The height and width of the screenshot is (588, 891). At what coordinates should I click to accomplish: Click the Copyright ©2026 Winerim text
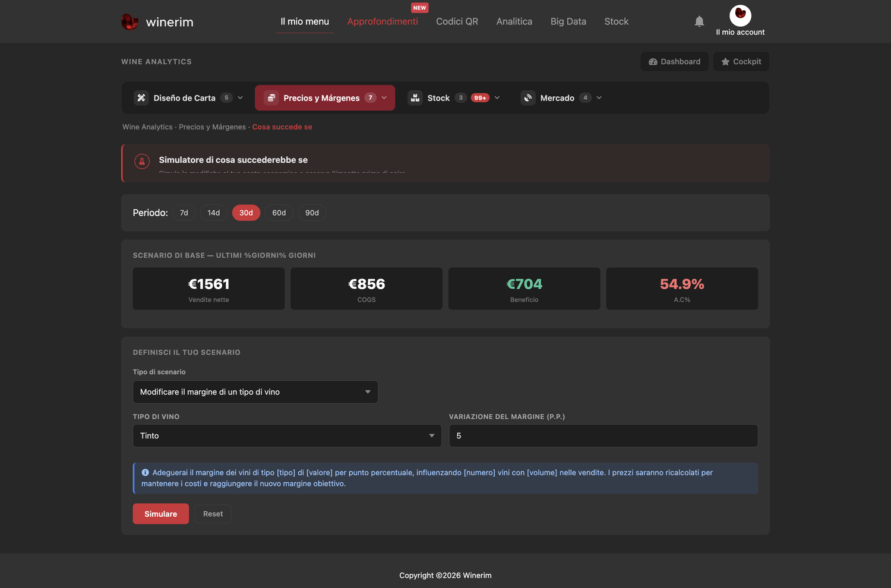click(445, 576)
